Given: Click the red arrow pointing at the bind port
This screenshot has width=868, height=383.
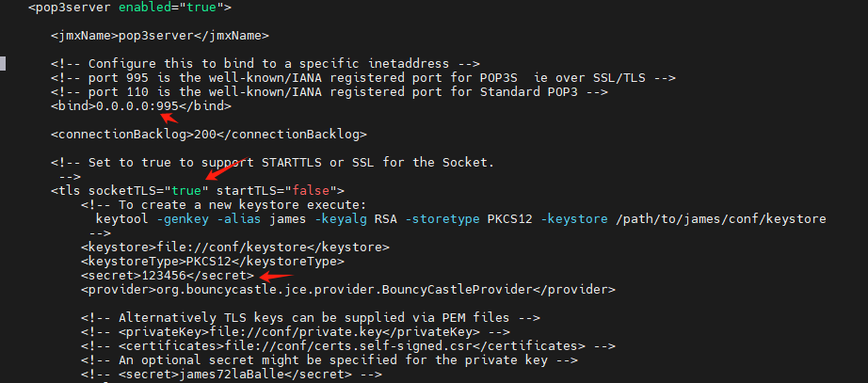Looking at the screenshot, I should click(169, 117).
